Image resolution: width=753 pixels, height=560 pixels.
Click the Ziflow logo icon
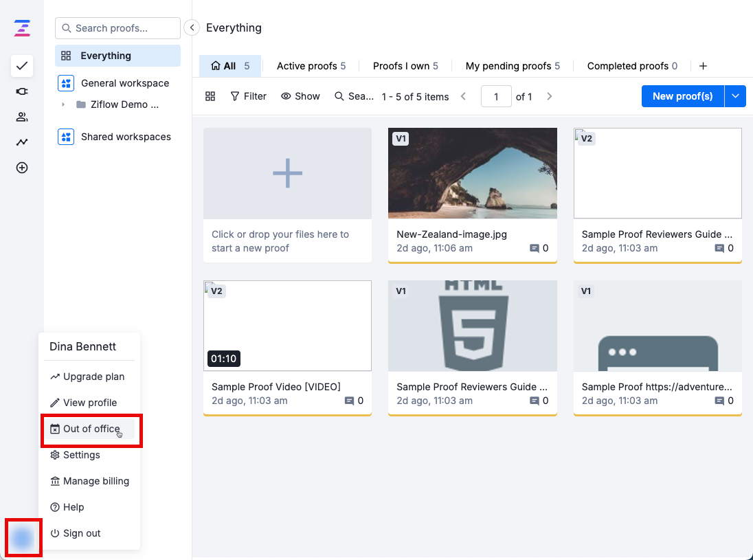click(x=22, y=28)
